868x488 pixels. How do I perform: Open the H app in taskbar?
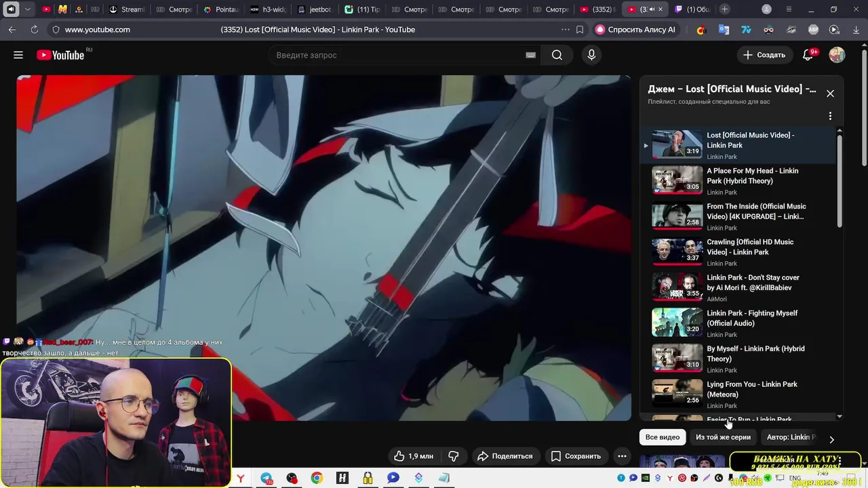pos(342,478)
